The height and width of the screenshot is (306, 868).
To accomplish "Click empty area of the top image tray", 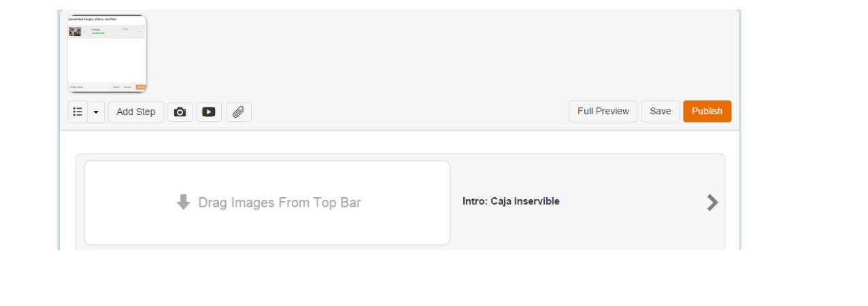I will (x=442, y=54).
